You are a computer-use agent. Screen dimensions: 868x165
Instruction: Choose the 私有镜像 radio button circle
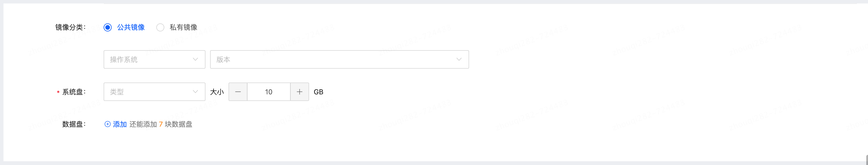pyautogui.click(x=160, y=27)
